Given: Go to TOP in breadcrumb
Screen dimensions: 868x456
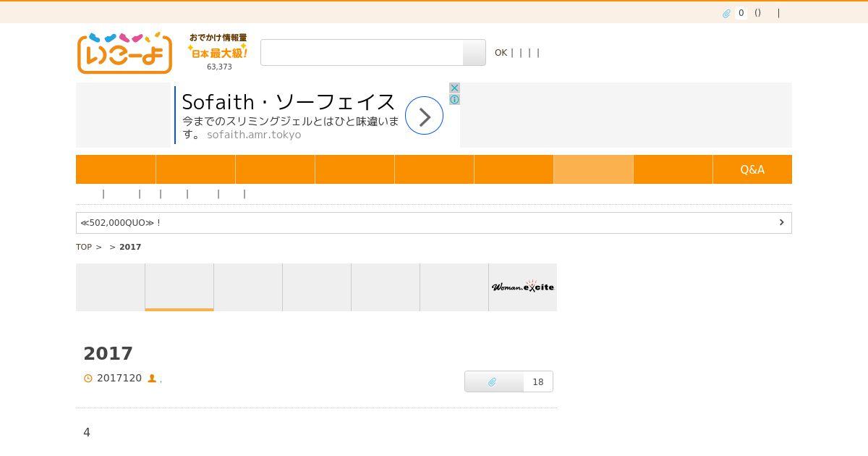Looking at the screenshot, I should (84, 247).
